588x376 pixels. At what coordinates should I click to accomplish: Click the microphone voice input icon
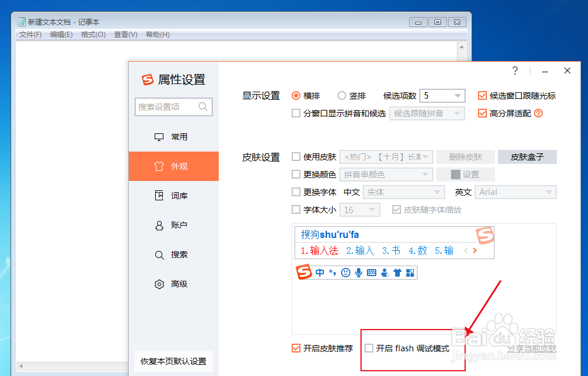(359, 273)
